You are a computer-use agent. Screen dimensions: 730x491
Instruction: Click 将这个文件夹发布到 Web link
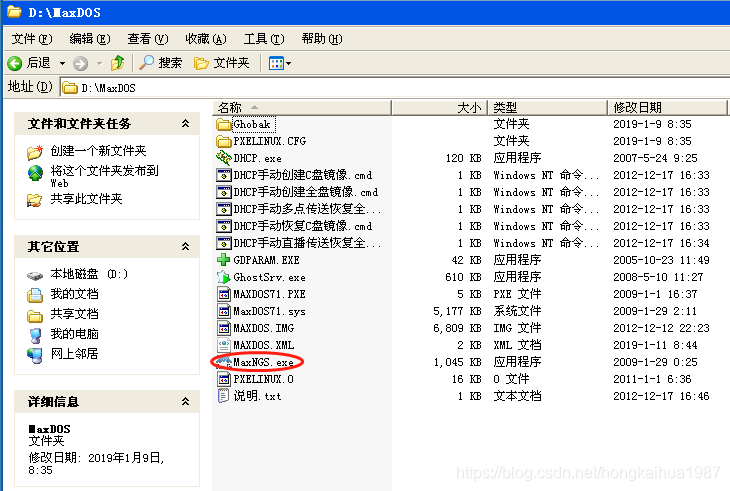104,176
